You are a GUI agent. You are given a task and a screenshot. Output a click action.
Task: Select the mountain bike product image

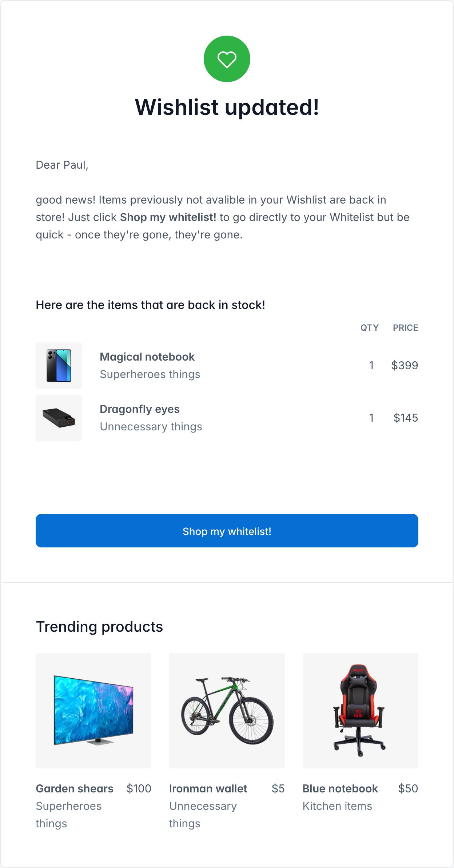pos(227,710)
